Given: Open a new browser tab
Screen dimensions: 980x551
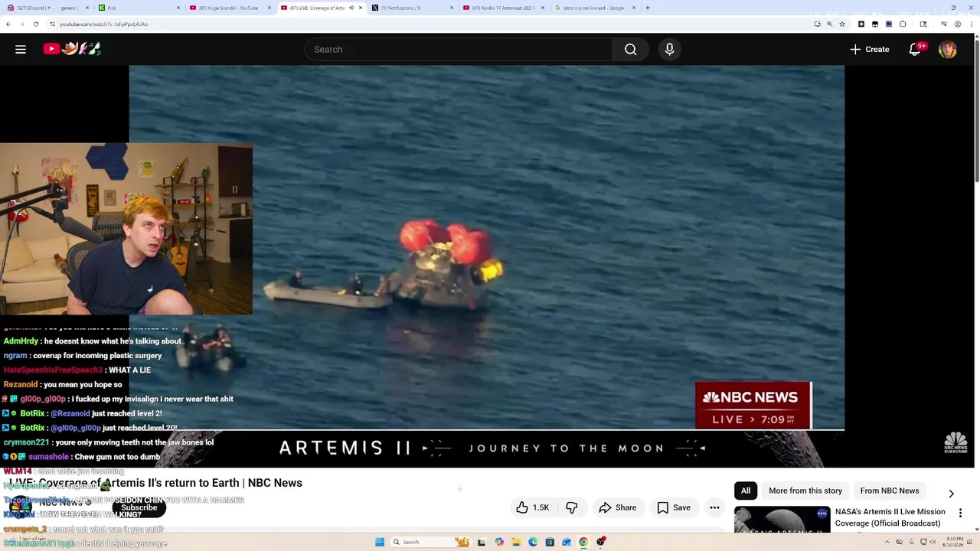Looking at the screenshot, I should tap(648, 8).
